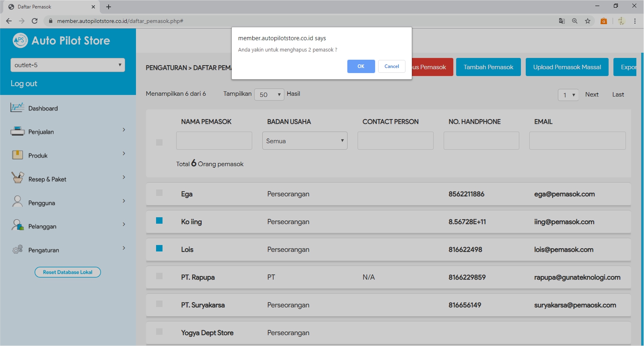The image size is (644, 346).
Task: Bookmark this page with star icon
Action: click(x=588, y=21)
